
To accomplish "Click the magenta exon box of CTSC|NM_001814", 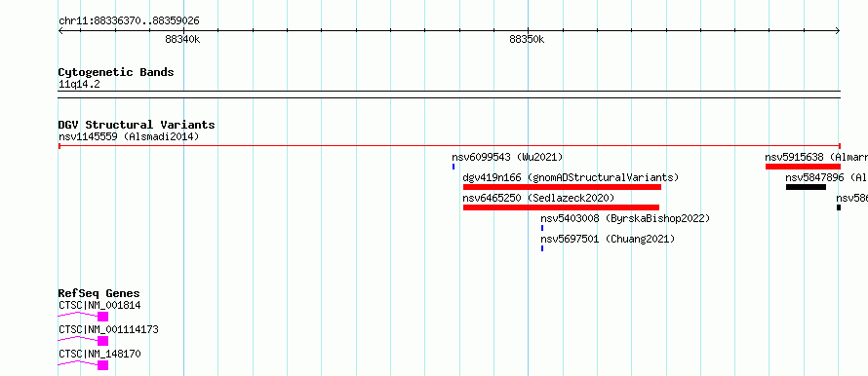I will (x=103, y=317).
